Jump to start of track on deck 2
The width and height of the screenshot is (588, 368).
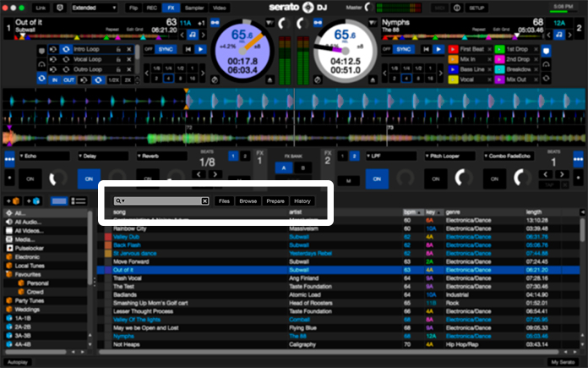pos(426,49)
